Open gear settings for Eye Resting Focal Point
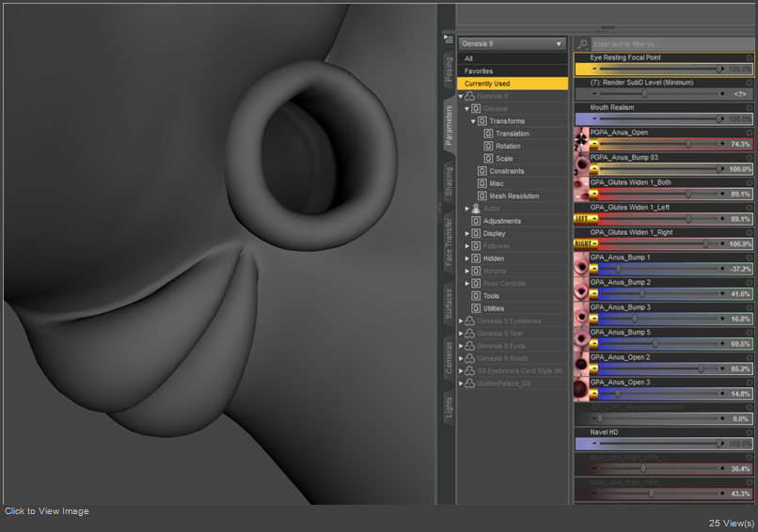758x532 pixels. point(749,57)
